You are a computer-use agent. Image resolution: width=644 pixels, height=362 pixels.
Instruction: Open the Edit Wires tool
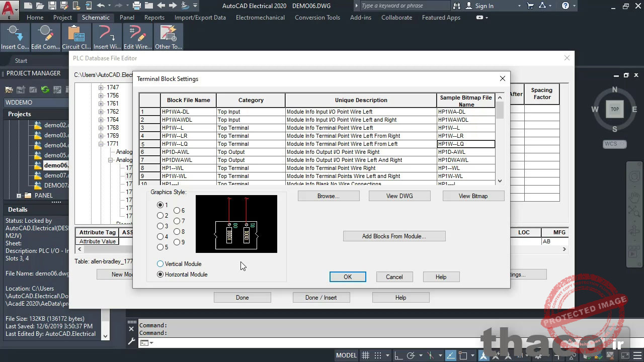(137, 35)
